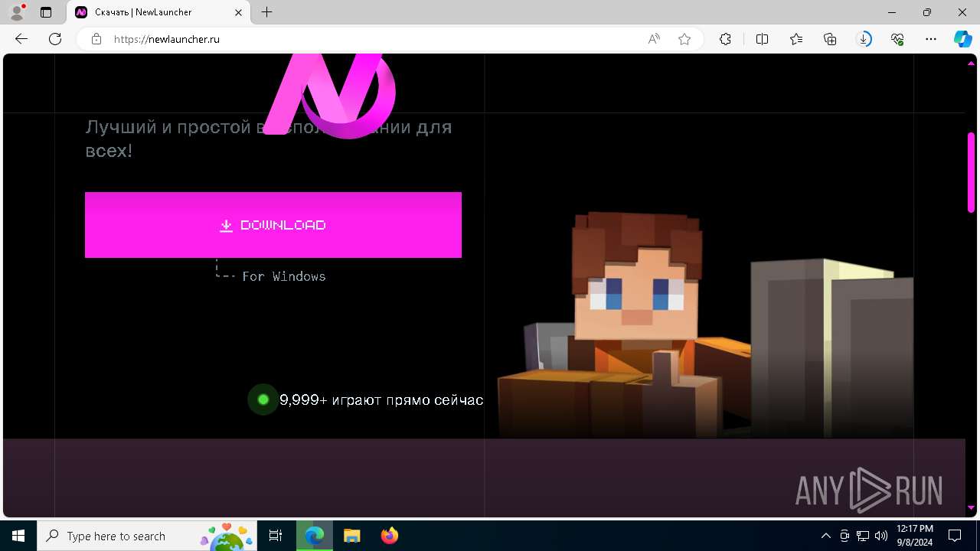Open browser Extensions puzzle icon
980x551 pixels.
(x=725, y=39)
